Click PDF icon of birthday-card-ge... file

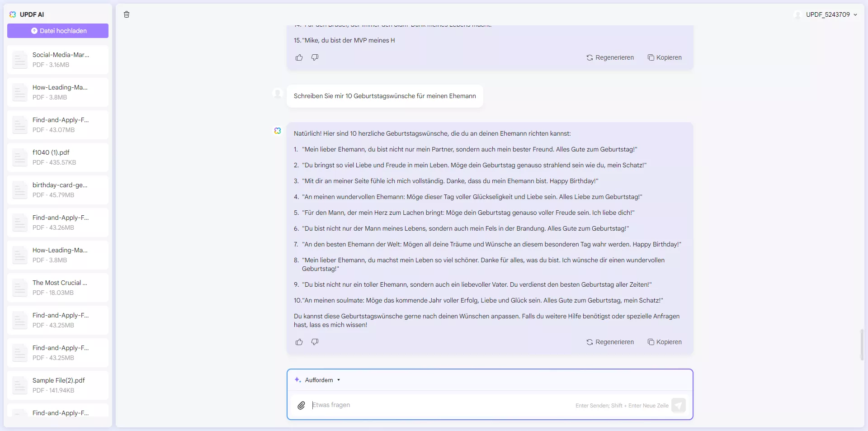click(x=19, y=190)
